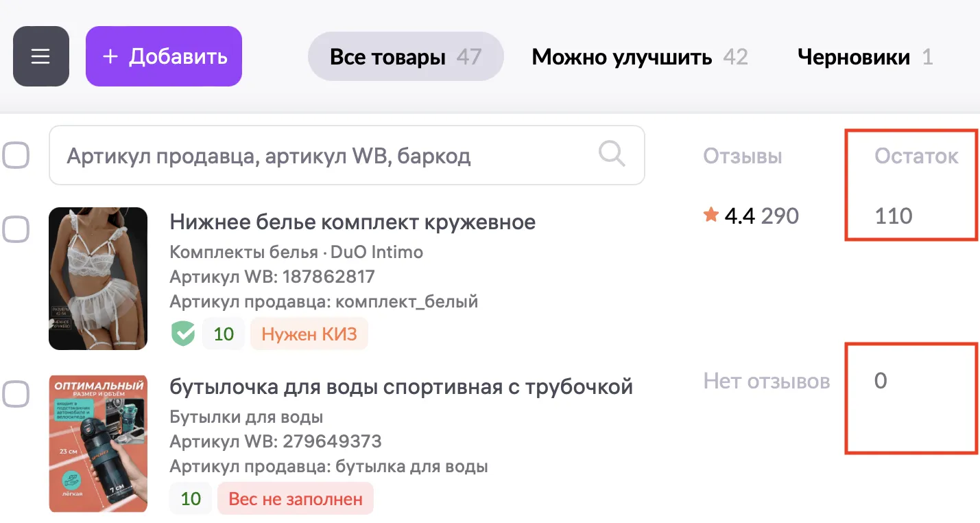
Task: Open the Нижнее белье комплект кружевное title
Action: click(x=352, y=222)
